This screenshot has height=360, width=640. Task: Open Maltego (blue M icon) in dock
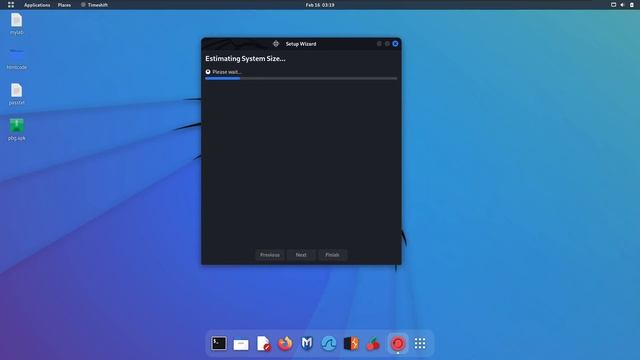tap(307, 344)
